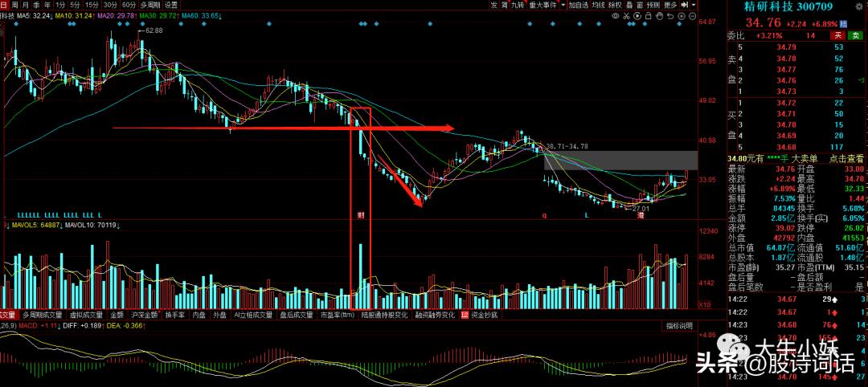Open dropdown arrow after 重大事件
This screenshot has width=868, height=387.
pos(563,5)
